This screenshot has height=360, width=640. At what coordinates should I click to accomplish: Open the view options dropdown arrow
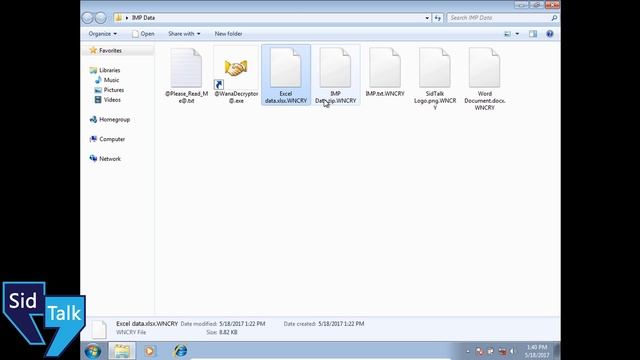[517, 34]
